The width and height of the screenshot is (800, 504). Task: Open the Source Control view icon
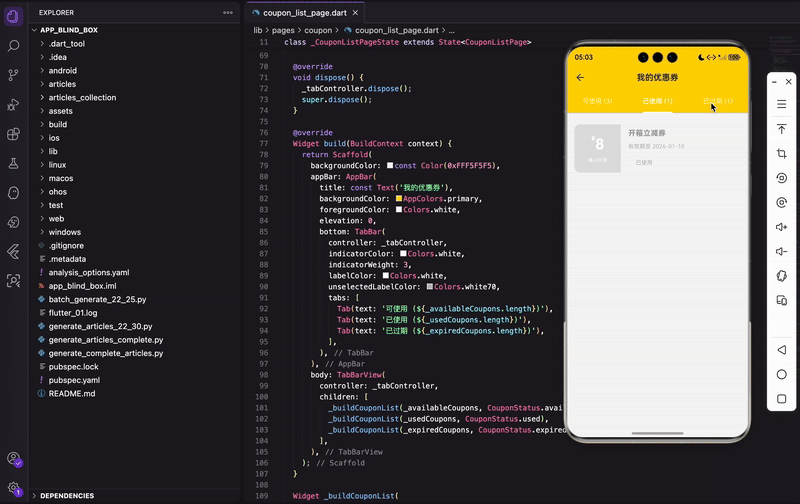tap(13, 75)
